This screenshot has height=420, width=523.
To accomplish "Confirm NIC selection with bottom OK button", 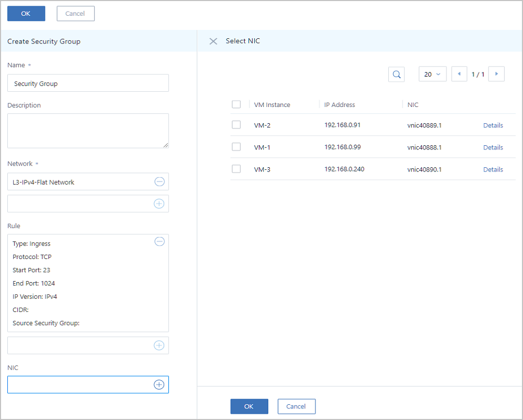I will (249, 406).
